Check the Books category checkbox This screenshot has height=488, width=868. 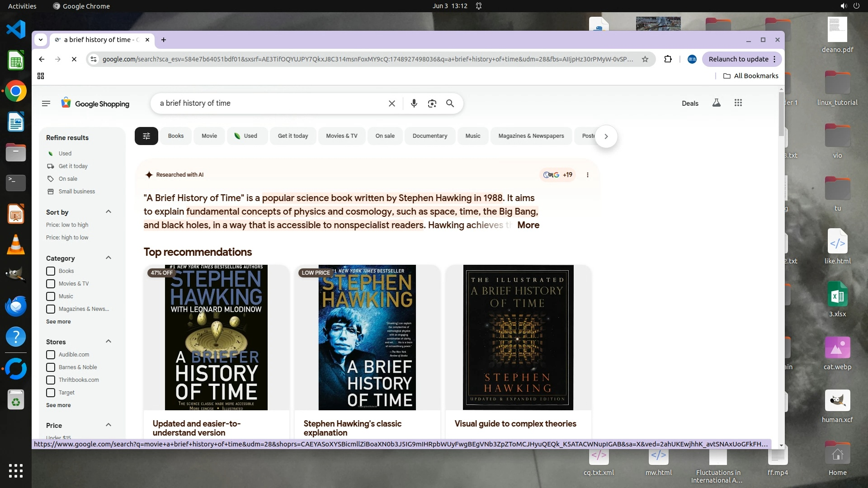click(x=51, y=271)
